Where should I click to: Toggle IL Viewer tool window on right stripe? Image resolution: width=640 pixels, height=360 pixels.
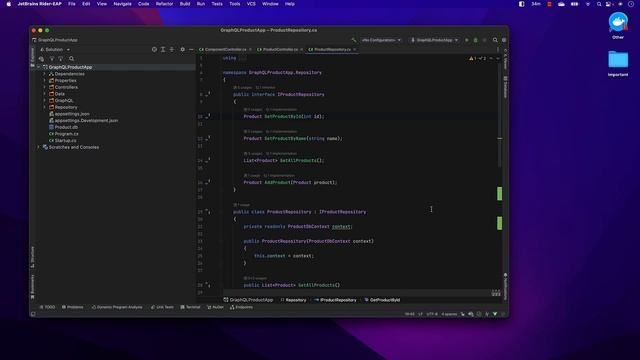pyautogui.click(x=505, y=59)
